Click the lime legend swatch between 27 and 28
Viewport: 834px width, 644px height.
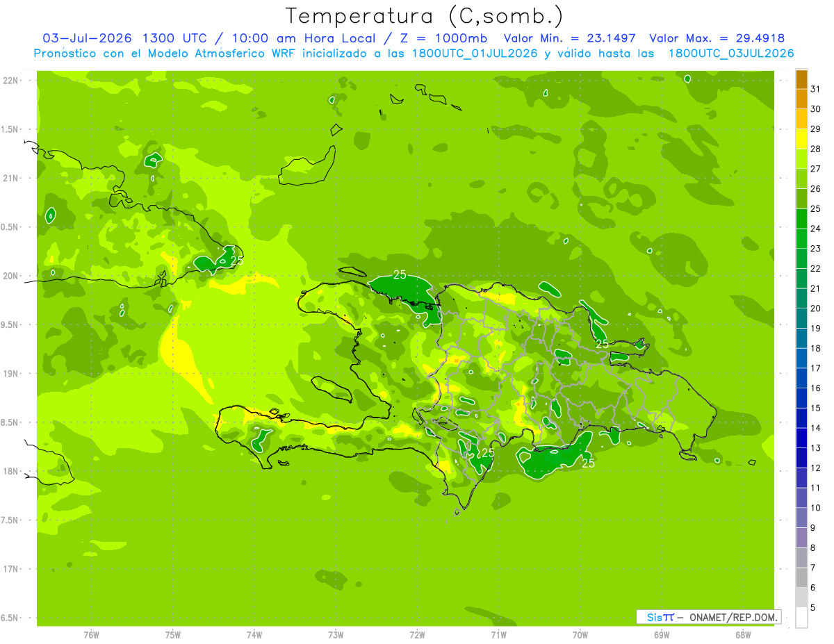click(801, 160)
